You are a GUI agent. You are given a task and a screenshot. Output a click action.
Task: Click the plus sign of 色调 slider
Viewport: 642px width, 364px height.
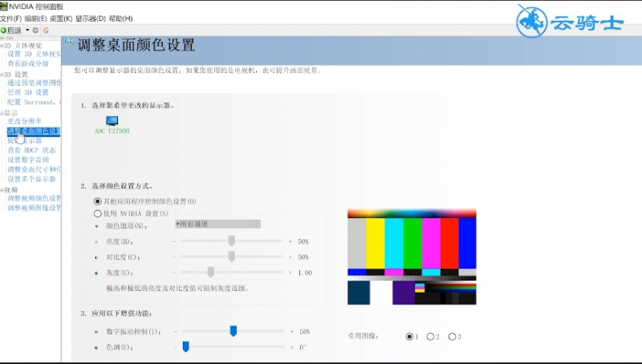(292, 347)
